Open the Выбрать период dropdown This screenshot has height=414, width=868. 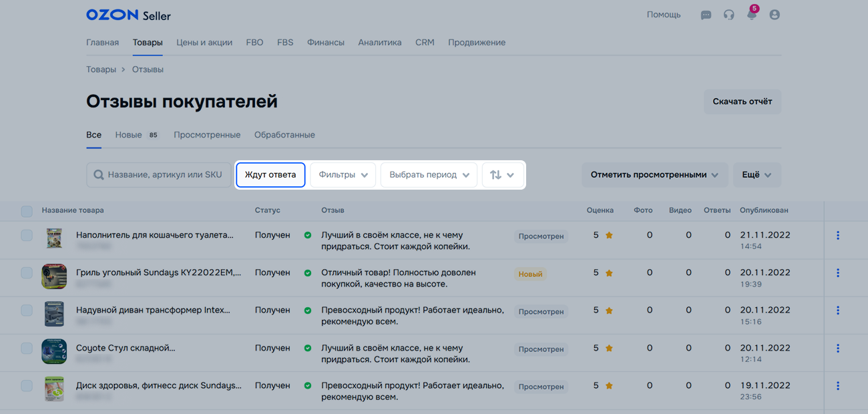tap(429, 175)
